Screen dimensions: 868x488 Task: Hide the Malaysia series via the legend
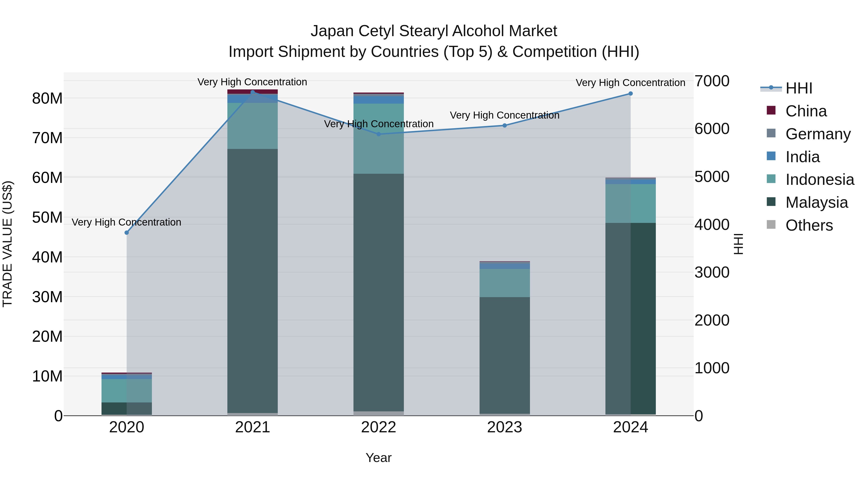816,202
